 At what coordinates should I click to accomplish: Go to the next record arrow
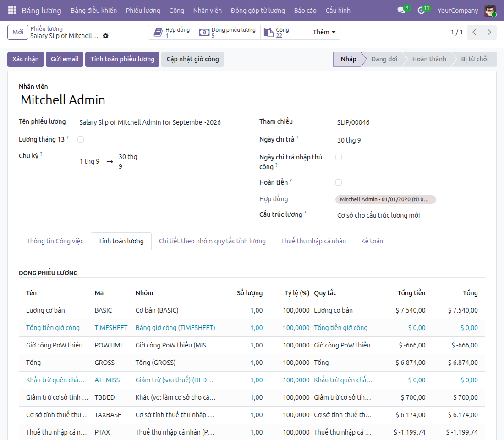coord(489,32)
